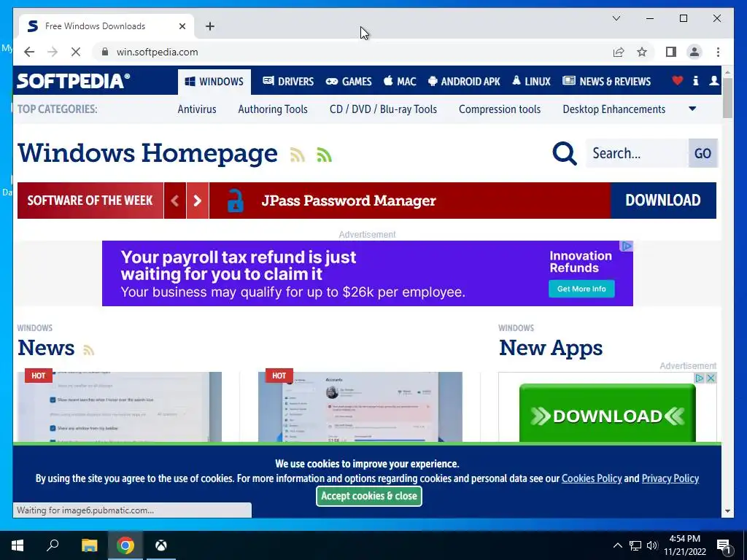Open the Games section
Screen dimensions: 747x560
click(x=349, y=82)
